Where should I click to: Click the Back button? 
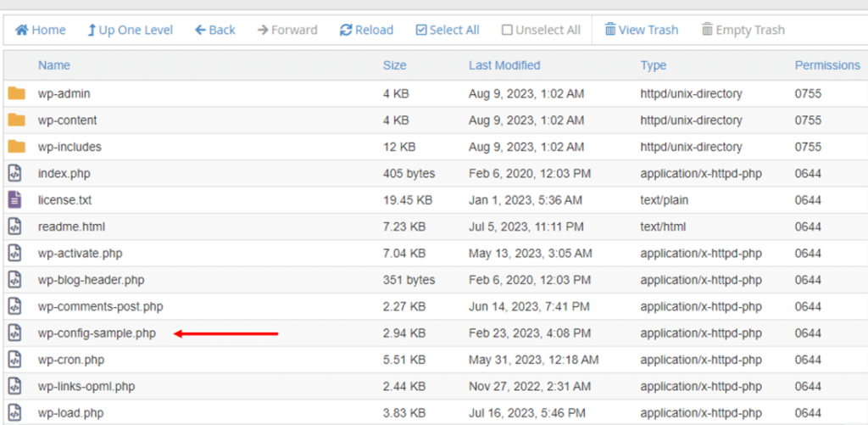click(215, 30)
